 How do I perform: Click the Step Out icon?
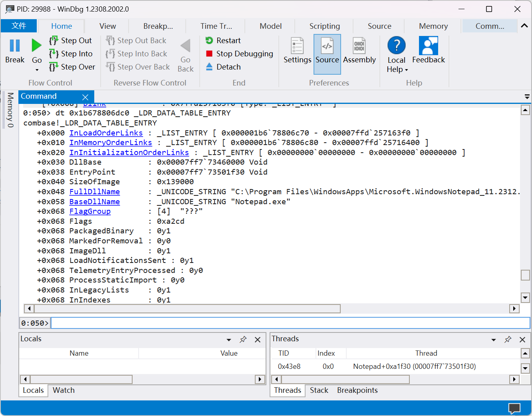coord(54,40)
